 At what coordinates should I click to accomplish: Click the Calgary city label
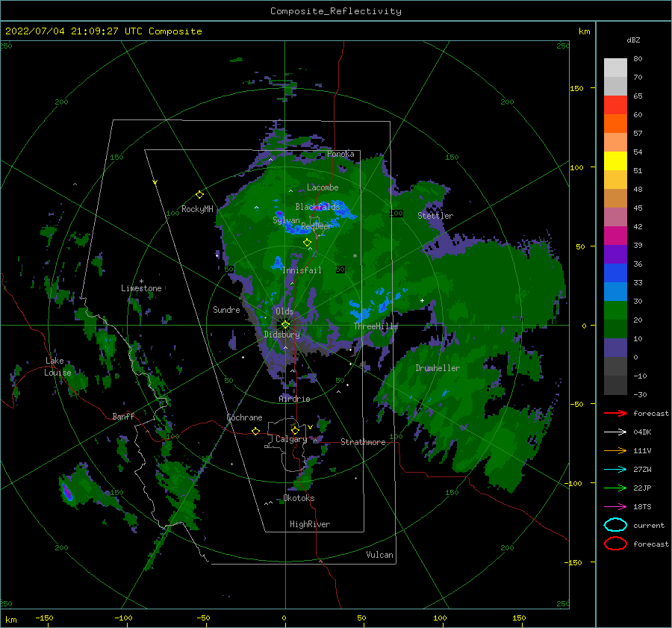click(x=291, y=439)
